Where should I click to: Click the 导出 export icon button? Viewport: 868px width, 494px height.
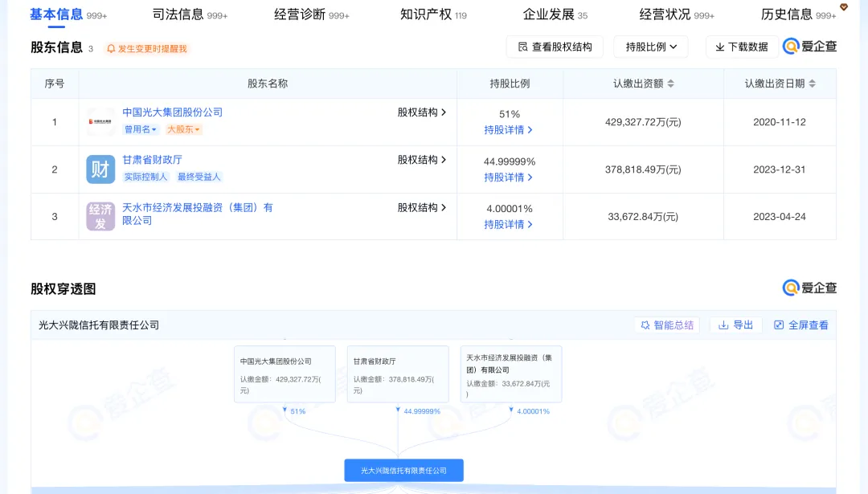click(735, 325)
